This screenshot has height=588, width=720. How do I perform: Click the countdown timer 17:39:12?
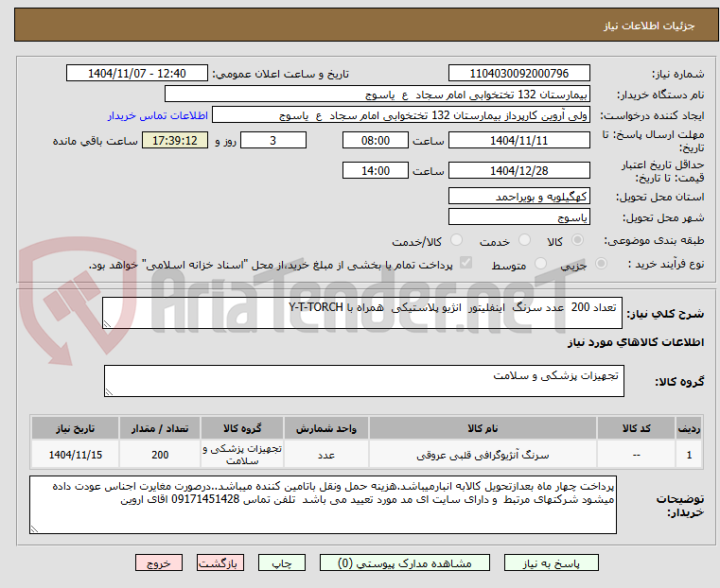click(175, 140)
